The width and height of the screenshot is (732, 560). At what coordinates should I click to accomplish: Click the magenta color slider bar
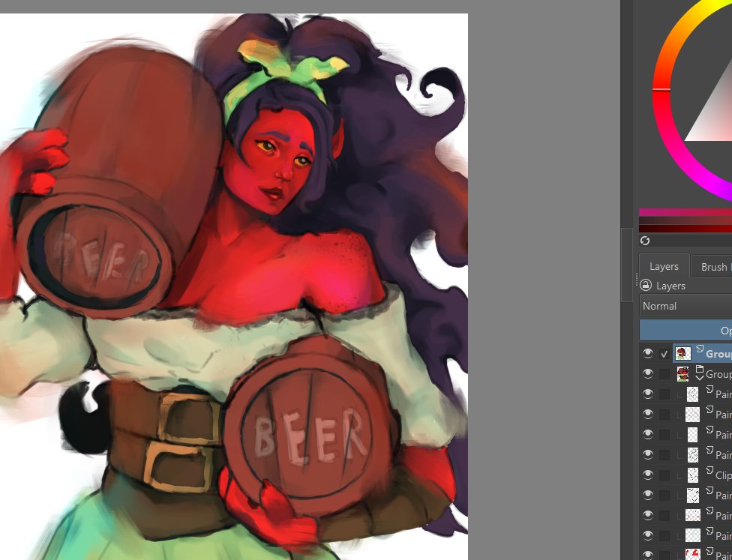click(x=685, y=212)
